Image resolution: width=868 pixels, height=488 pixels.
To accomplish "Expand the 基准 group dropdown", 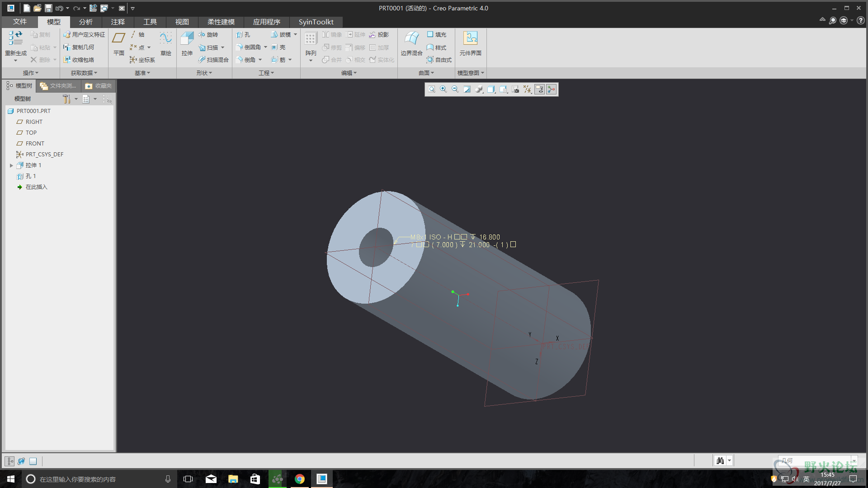I will coord(142,73).
